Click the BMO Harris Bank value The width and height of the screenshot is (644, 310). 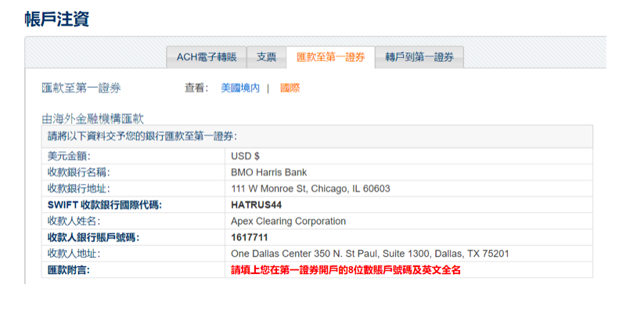(269, 172)
